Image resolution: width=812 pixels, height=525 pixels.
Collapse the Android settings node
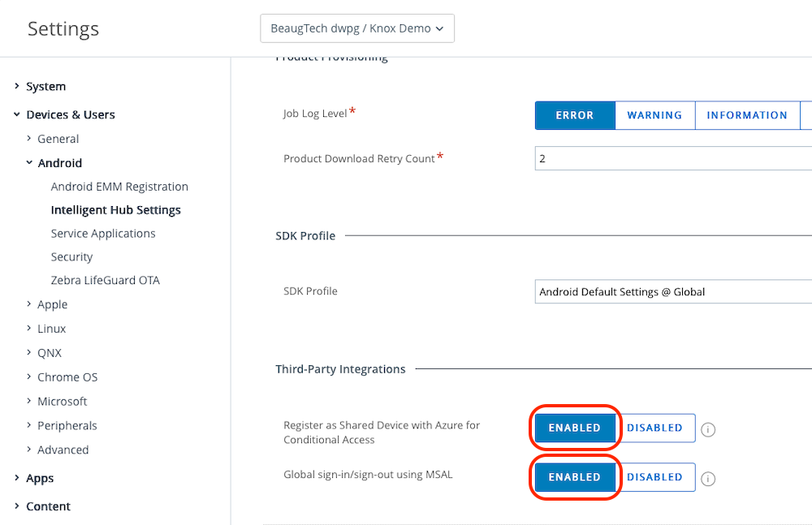coord(59,163)
